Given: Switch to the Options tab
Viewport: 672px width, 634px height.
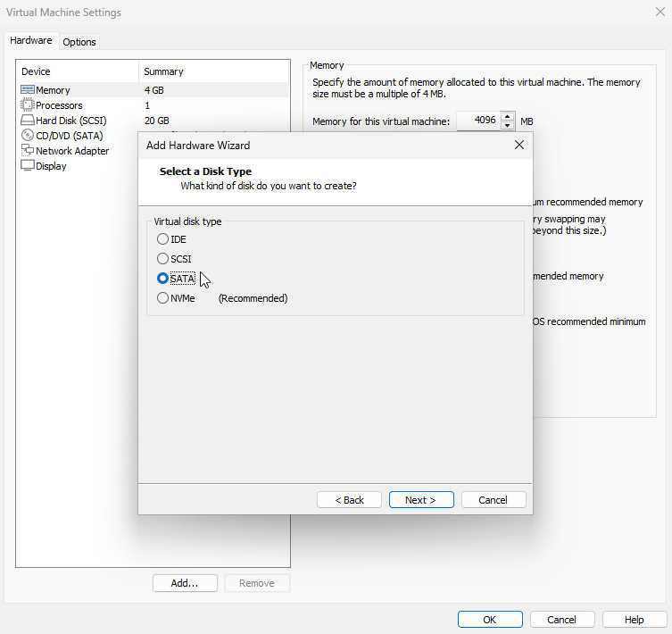Looking at the screenshot, I should pyautogui.click(x=79, y=42).
